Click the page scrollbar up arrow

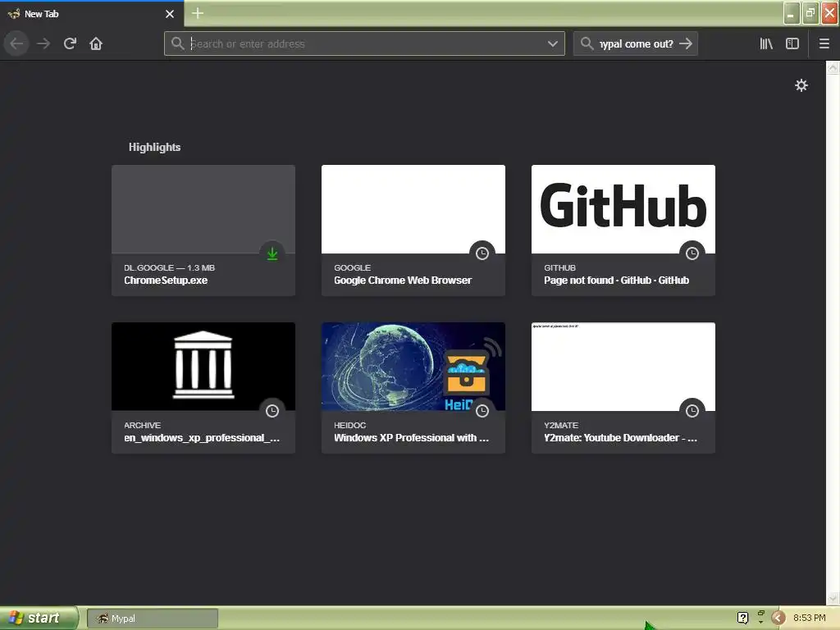[833, 67]
